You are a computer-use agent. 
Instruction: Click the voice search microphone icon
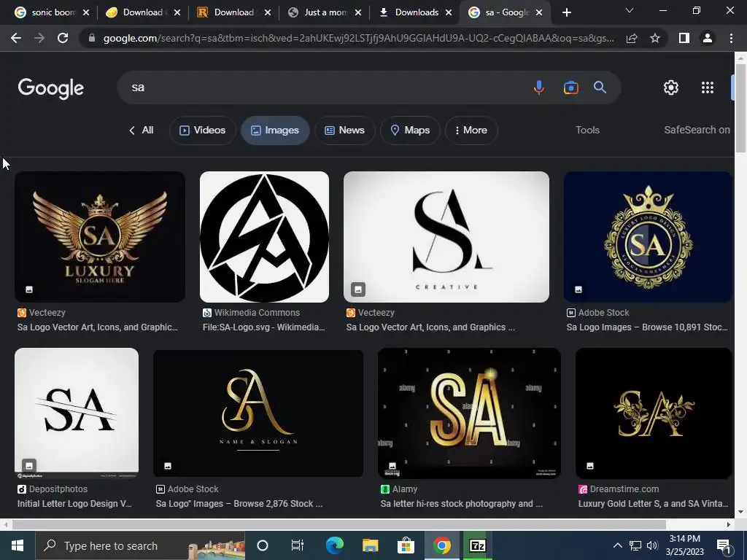click(539, 87)
